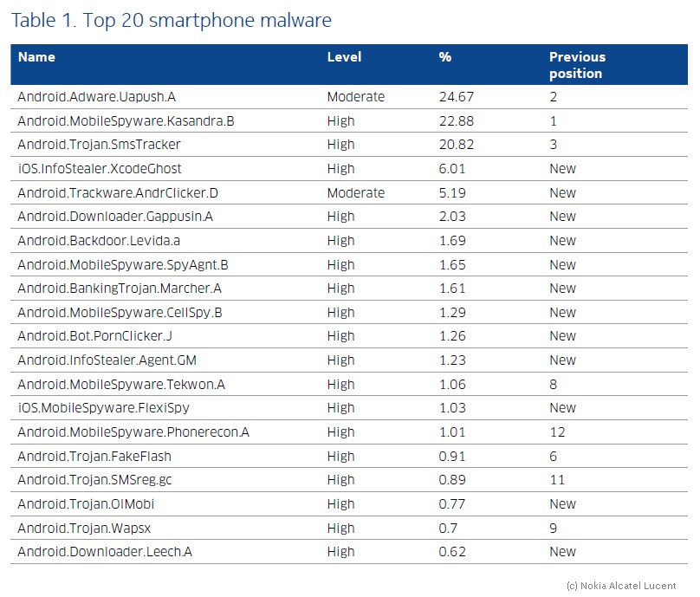This screenshot has height=597, width=700.
Task: Click Android.Trojan.SmsTracker in the table
Action: [x=99, y=145]
